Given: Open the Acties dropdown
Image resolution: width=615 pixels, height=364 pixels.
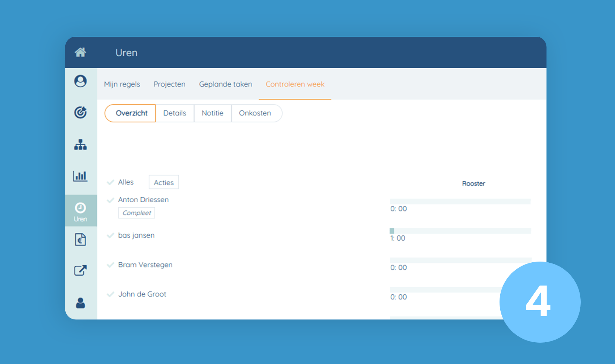Looking at the screenshot, I should point(163,182).
